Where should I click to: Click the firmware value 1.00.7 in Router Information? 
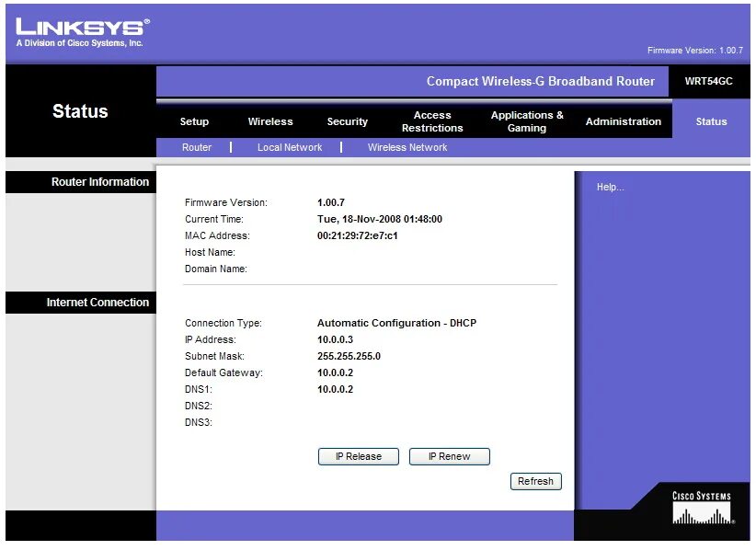point(331,202)
